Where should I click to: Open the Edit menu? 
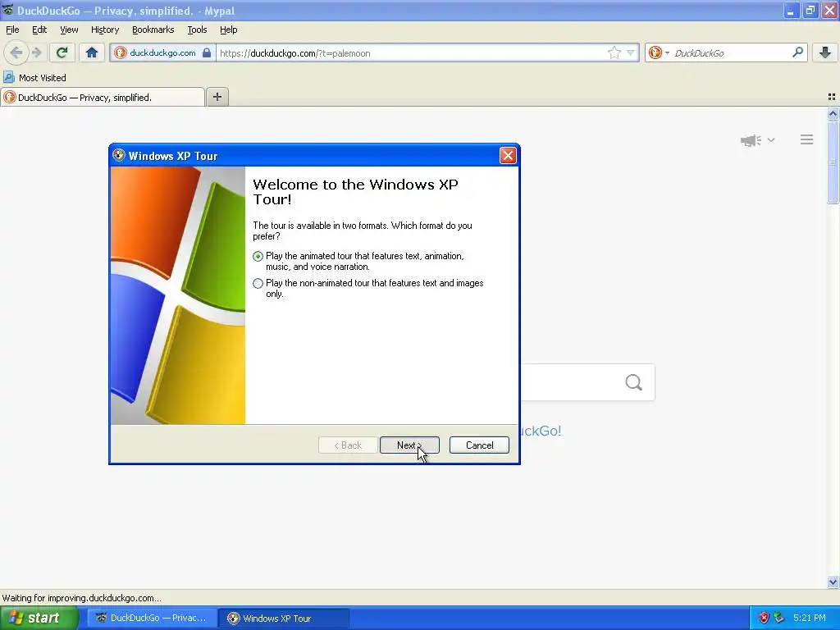click(39, 30)
